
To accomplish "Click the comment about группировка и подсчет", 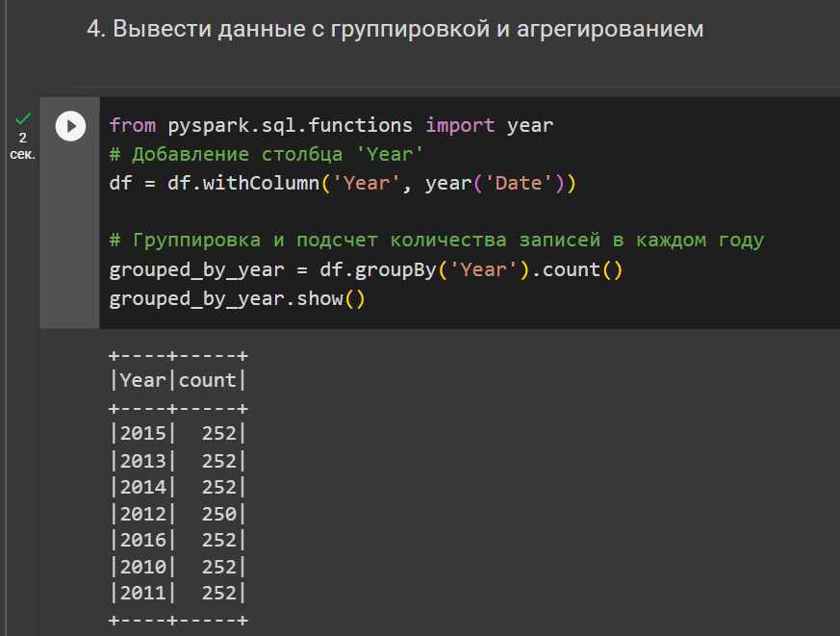I will [437, 240].
